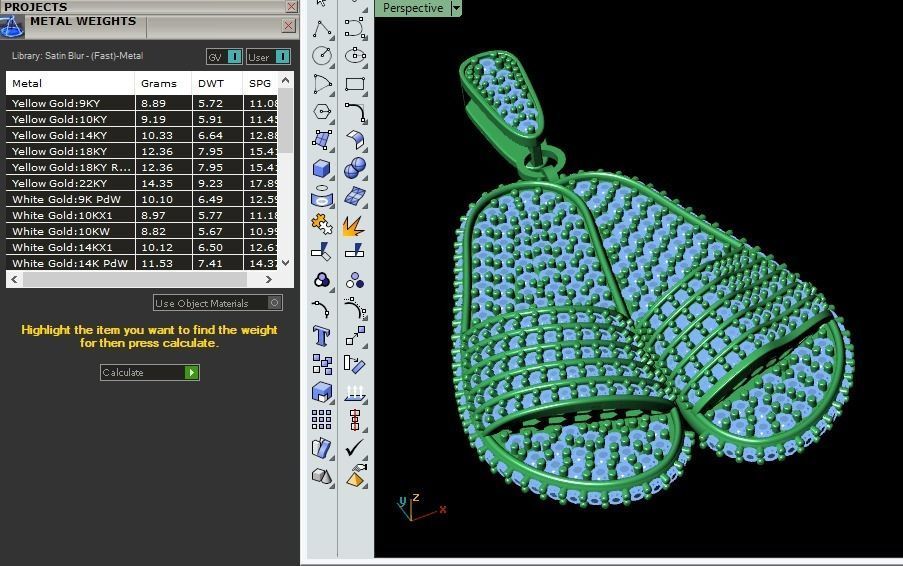Click the Orient objects icon

click(x=355, y=364)
